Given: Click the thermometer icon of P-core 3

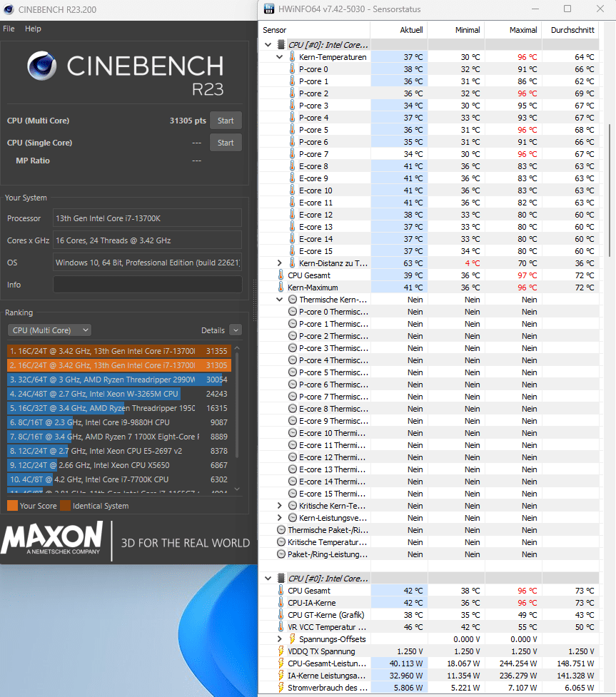Looking at the screenshot, I should 292,106.
